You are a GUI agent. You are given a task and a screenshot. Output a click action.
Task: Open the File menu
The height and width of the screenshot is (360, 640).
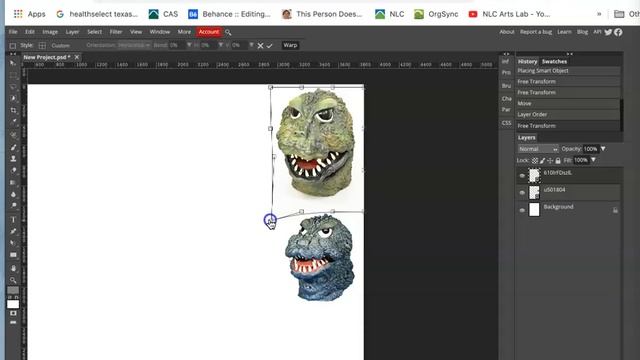[x=13, y=32]
